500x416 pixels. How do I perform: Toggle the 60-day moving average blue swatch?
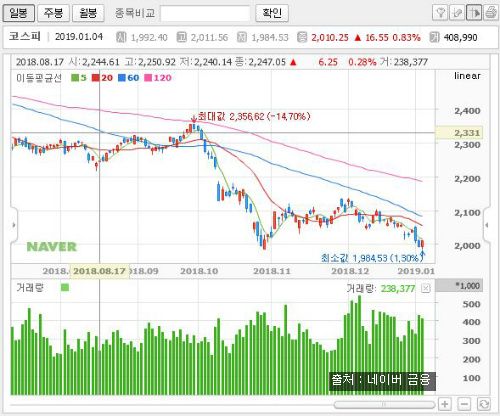click(122, 78)
